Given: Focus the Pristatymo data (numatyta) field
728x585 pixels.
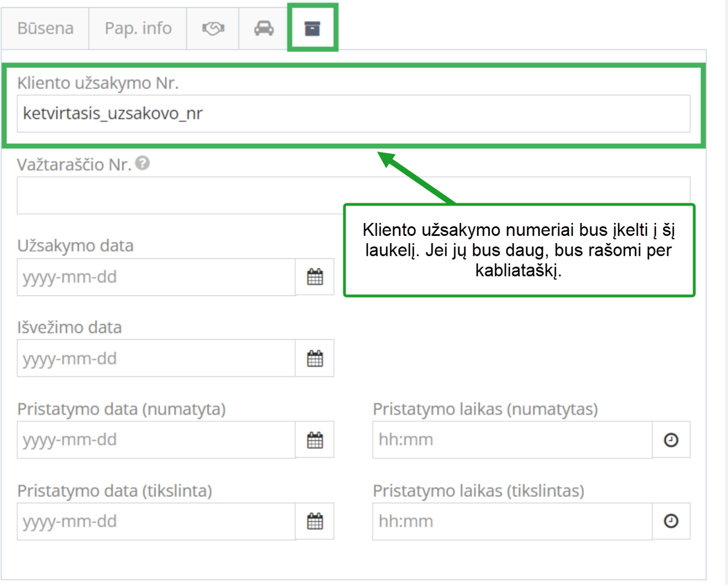Looking at the screenshot, I should coord(156,440).
